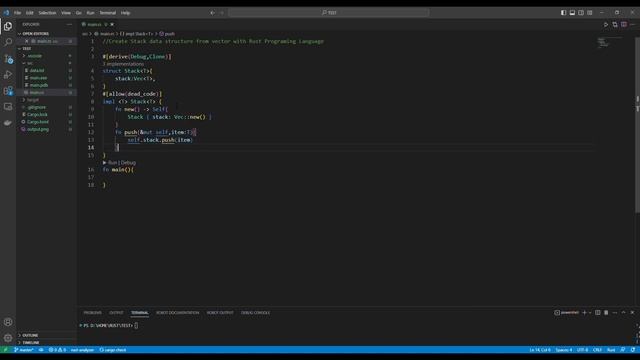The image size is (640, 360).
Task: Click the VS Code logo icon
Action: click(x=6, y=13)
